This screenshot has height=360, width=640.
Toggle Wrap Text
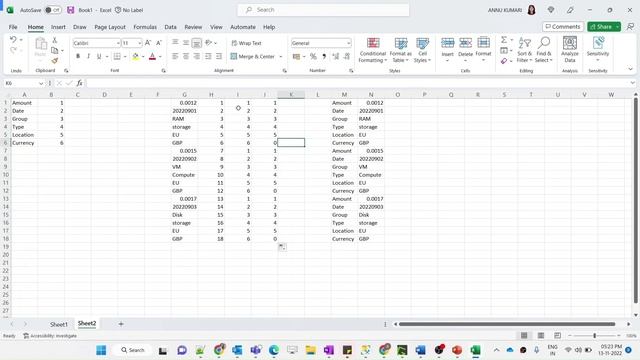coord(246,43)
